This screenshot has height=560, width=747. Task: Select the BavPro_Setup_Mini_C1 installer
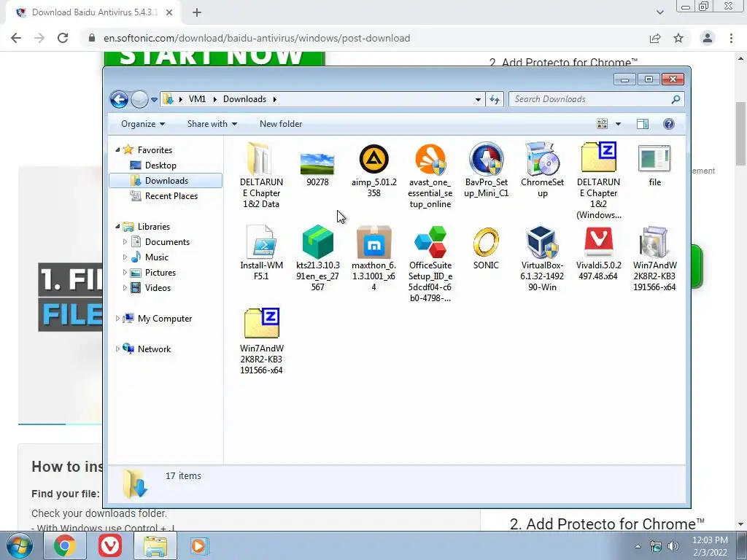(486, 171)
